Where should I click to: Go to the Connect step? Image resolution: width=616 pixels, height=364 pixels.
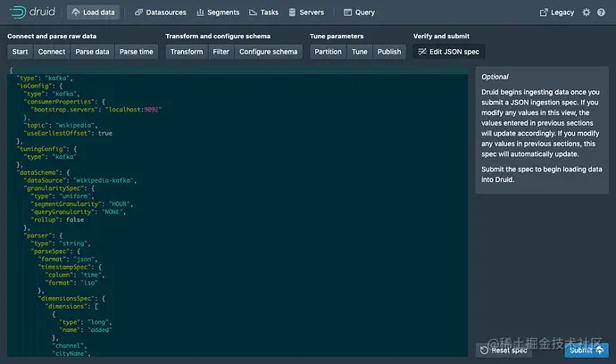52,52
